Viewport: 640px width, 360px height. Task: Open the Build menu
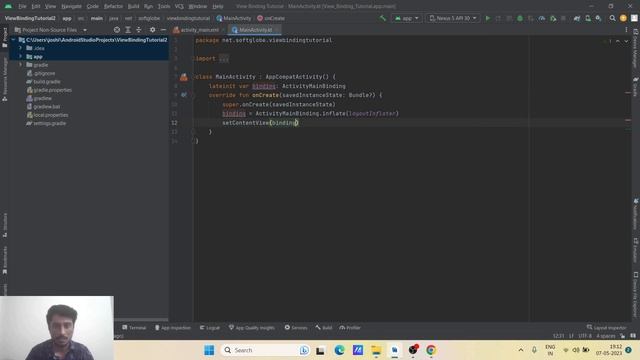tap(133, 6)
